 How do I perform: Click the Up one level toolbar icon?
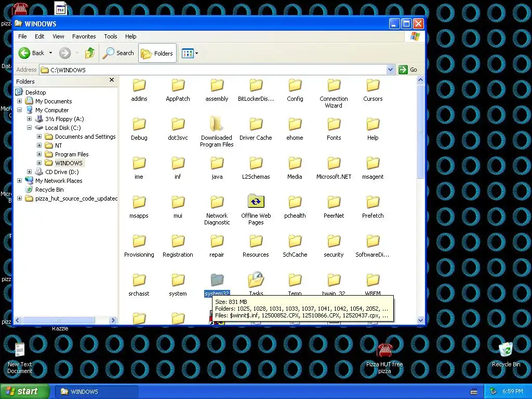(x=90, y=53)
